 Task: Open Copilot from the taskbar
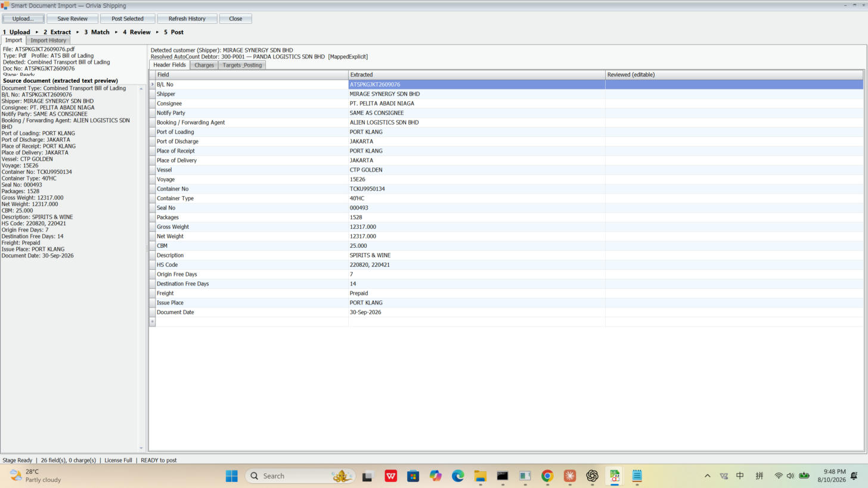[436, 475]
